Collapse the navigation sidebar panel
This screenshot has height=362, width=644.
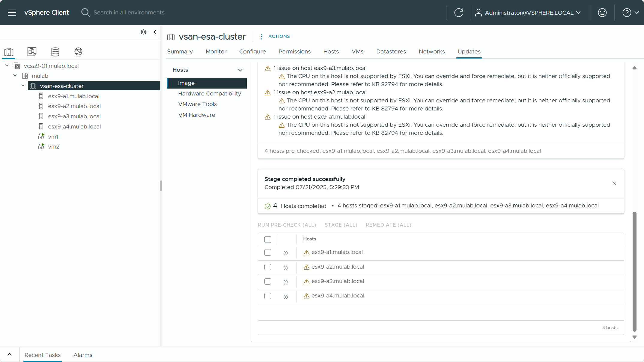point(155,32)
